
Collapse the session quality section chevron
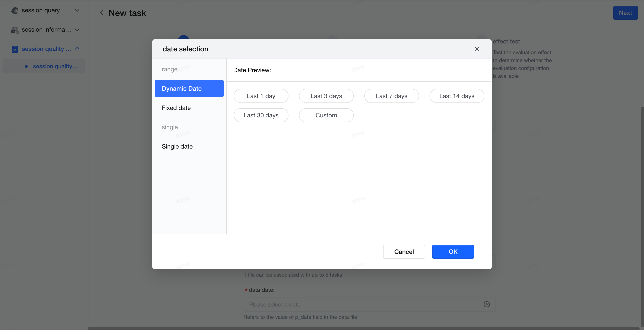(x=77, y=48)
